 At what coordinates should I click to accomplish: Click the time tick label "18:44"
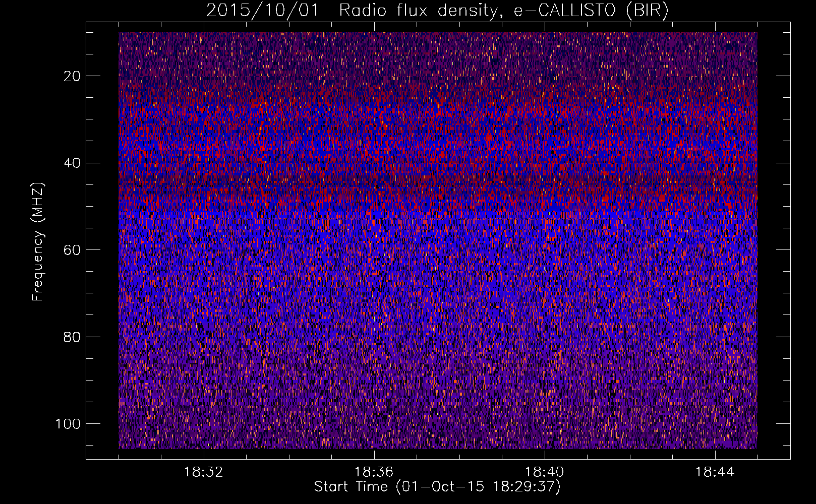[715, 472]
